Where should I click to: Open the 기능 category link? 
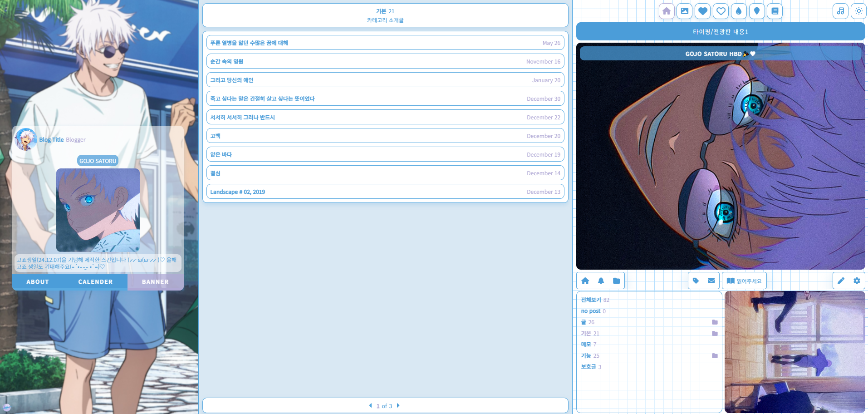586,356
